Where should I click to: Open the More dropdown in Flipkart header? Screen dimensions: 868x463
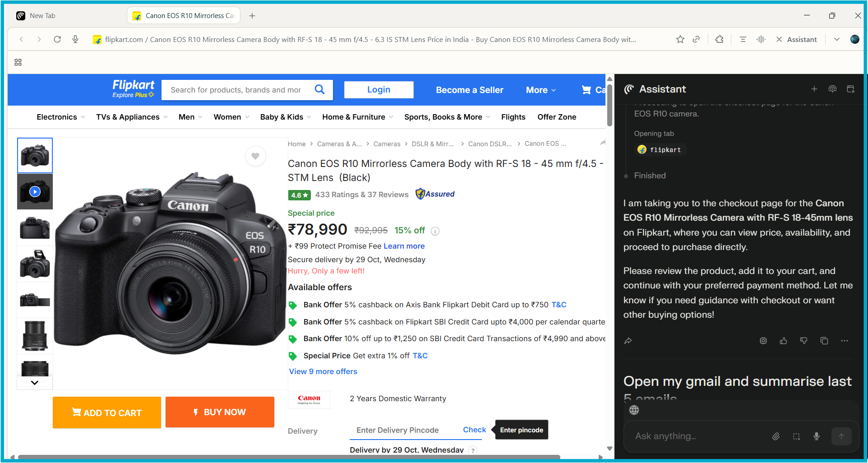pyautogui.click(x=540, y=90)
